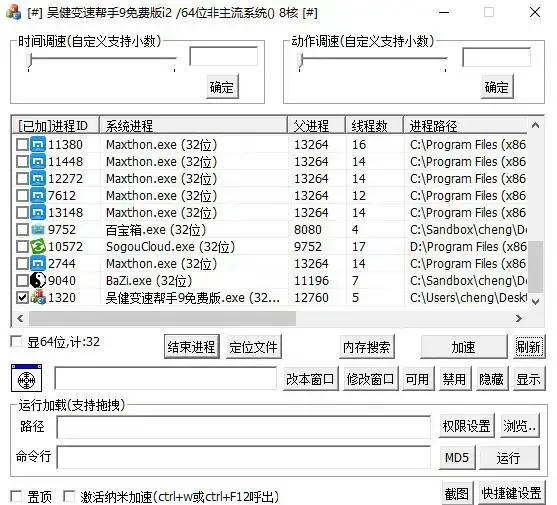Open 权限设置 permission settings
The height and width of the screenshot is (505, 557).
[x=467, y=425]
